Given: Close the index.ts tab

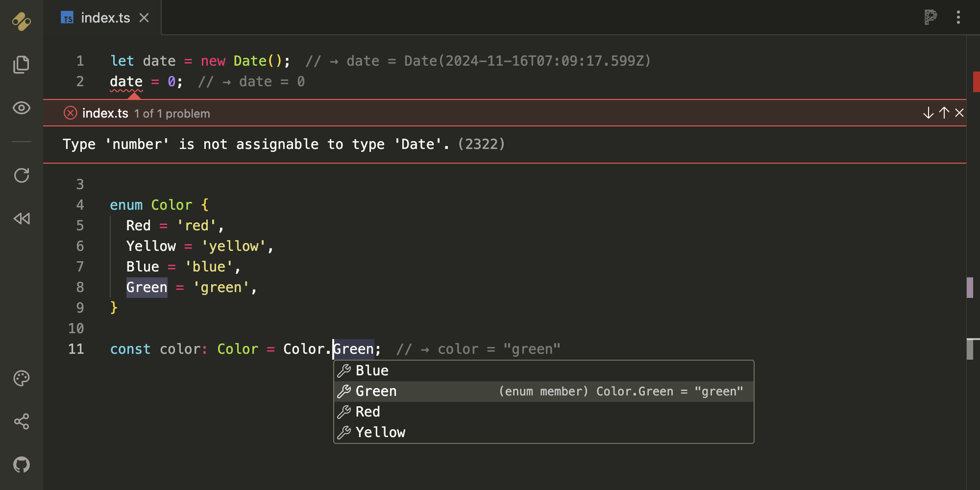Looking at the screenshot, I should tap(144, 18).
